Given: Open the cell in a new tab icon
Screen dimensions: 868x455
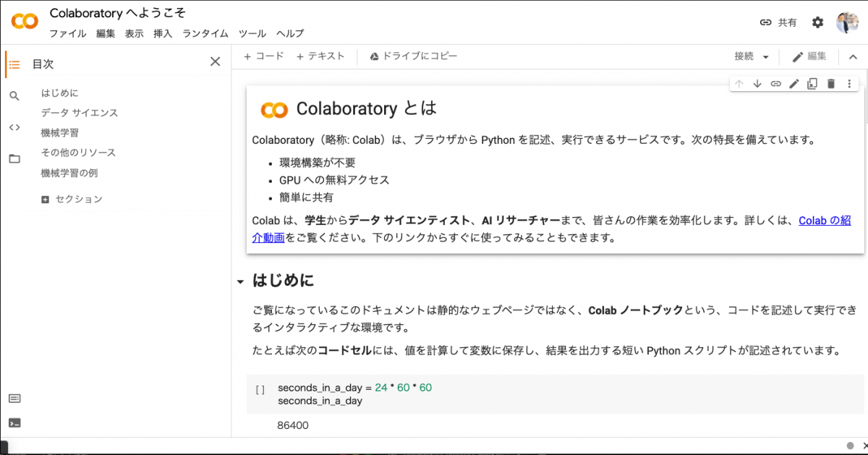Looking at the screenshot, I should coord(812,83).
